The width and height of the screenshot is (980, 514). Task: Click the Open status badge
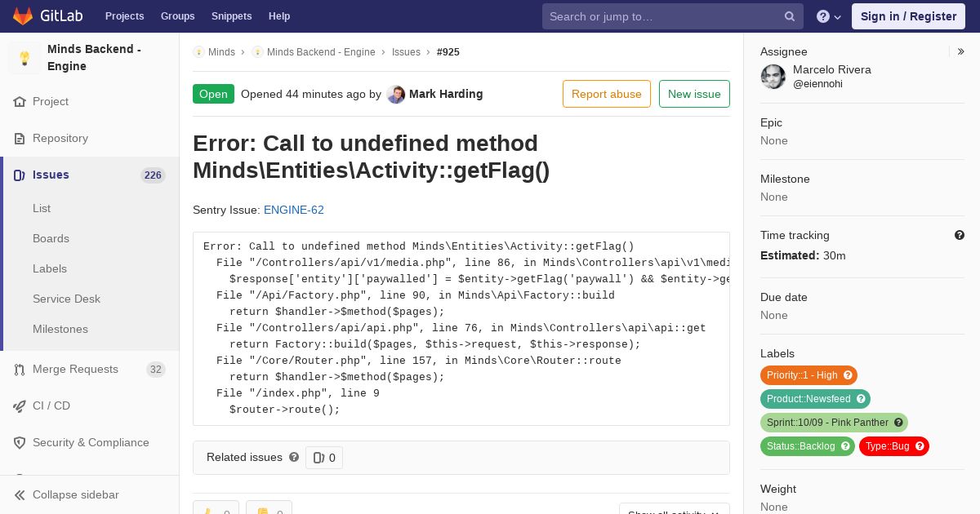tap(213, 94)
